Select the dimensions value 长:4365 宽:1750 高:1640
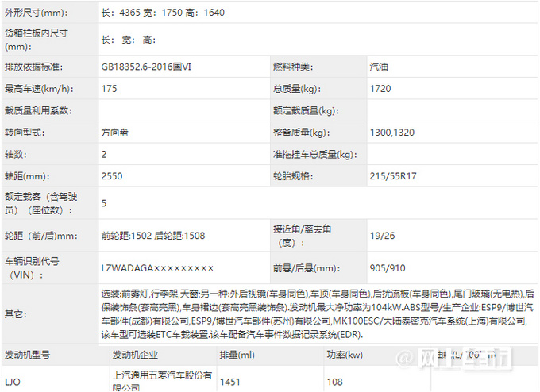 point(163,13)
